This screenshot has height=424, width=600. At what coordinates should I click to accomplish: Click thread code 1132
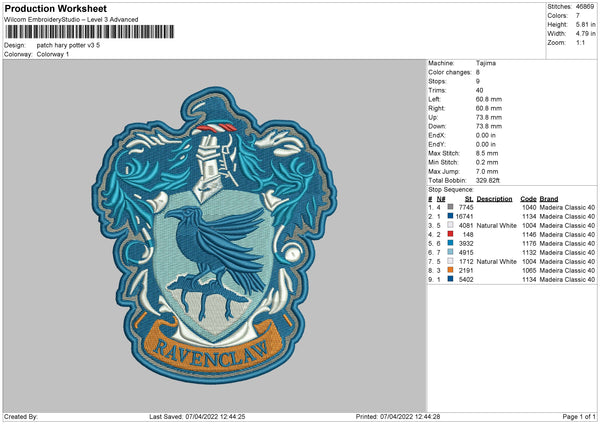(x=529, y=252)
